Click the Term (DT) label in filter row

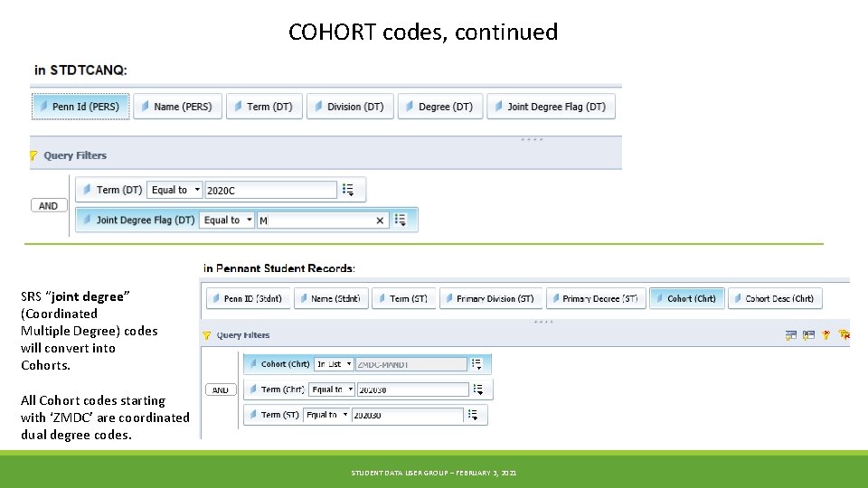[x=119, y=190]
